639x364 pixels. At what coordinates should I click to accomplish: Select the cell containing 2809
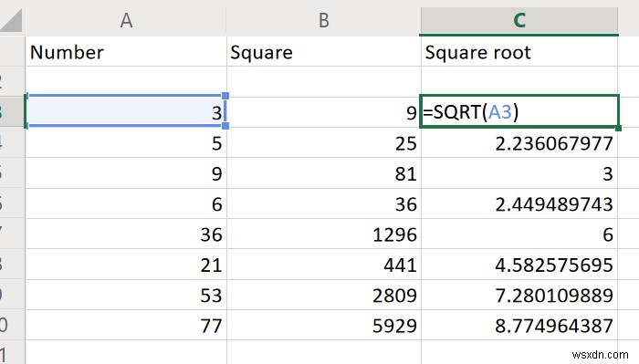click(323, 295)
